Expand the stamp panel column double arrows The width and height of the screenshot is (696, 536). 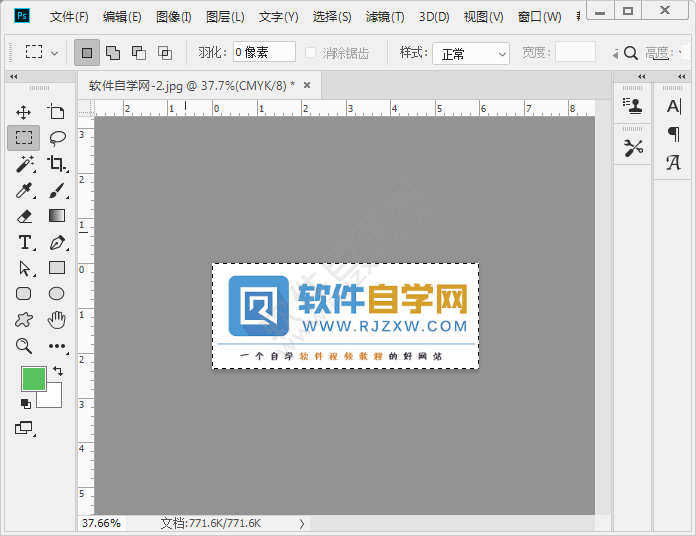tap(641, 76)
